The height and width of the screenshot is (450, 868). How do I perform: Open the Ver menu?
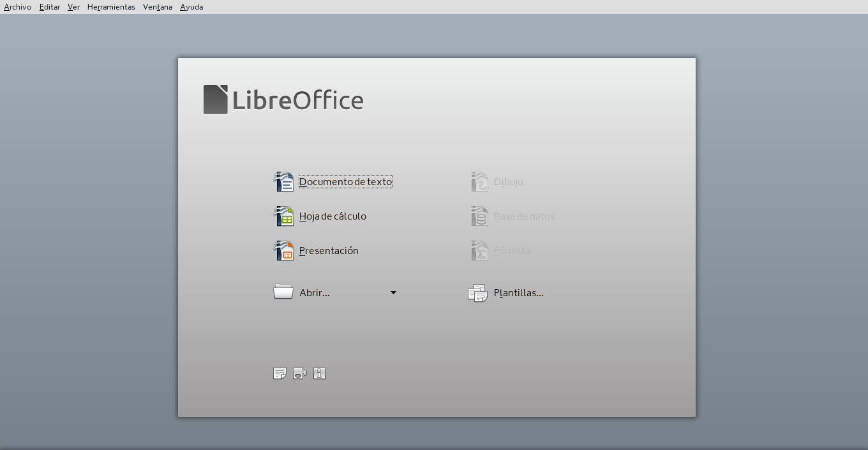pyautogui.click(x=74, y=7)
